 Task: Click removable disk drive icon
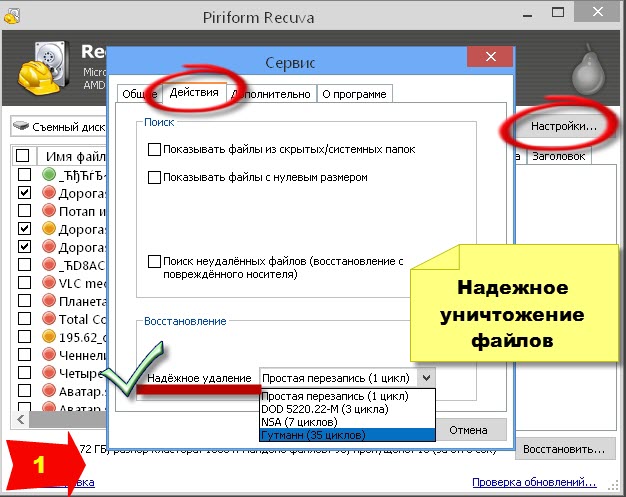point(21,126)
